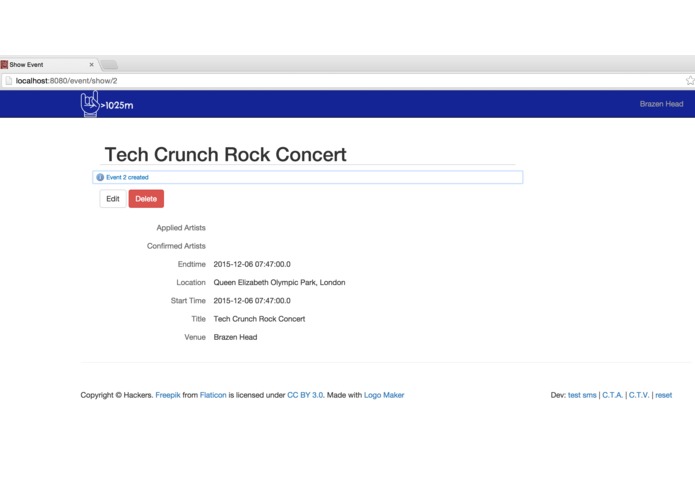Image resolution: width=695 pixels, height=494 pixels.
Task: Click the Edit button
Action: 113,199
